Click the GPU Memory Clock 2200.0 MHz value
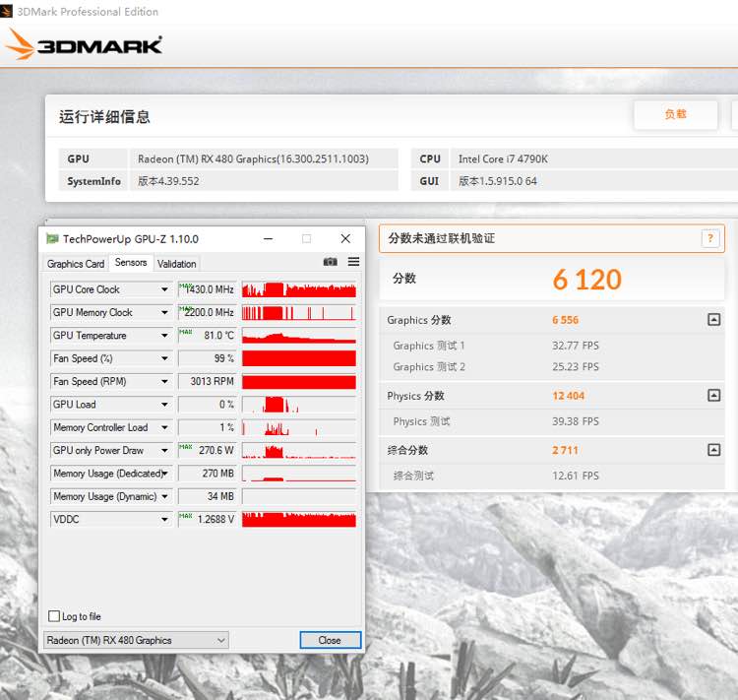The height and width of the screenshot is (700, 738). click(207, 312)
